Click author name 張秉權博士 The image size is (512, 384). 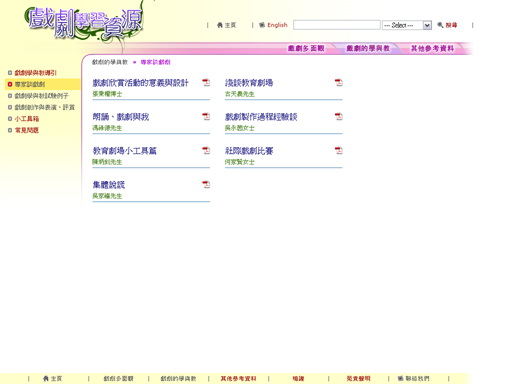(x=107, y=94)
